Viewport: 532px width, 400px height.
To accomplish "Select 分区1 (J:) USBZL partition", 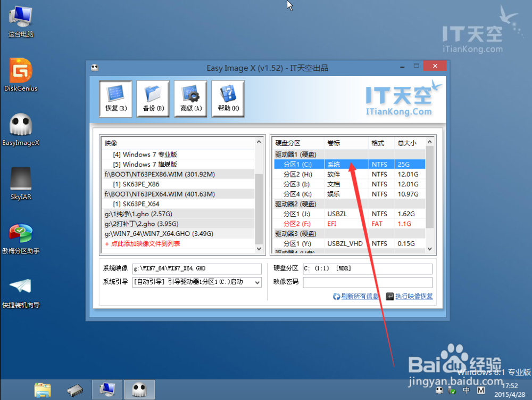I will (x=350, y=214).
